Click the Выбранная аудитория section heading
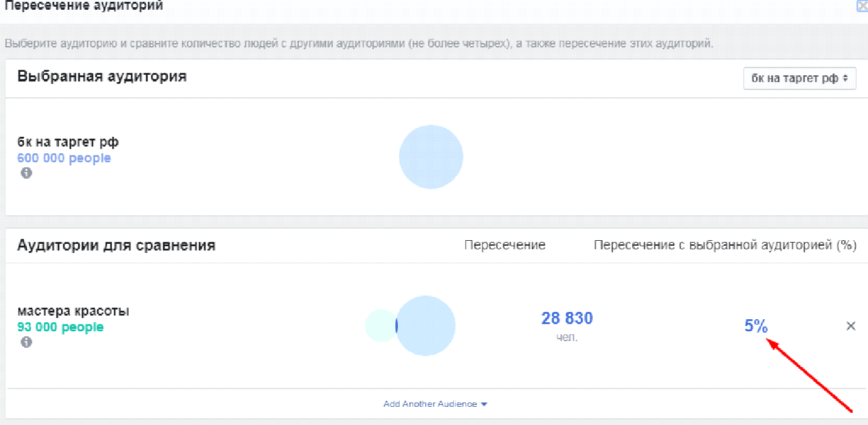 point(101,77)
